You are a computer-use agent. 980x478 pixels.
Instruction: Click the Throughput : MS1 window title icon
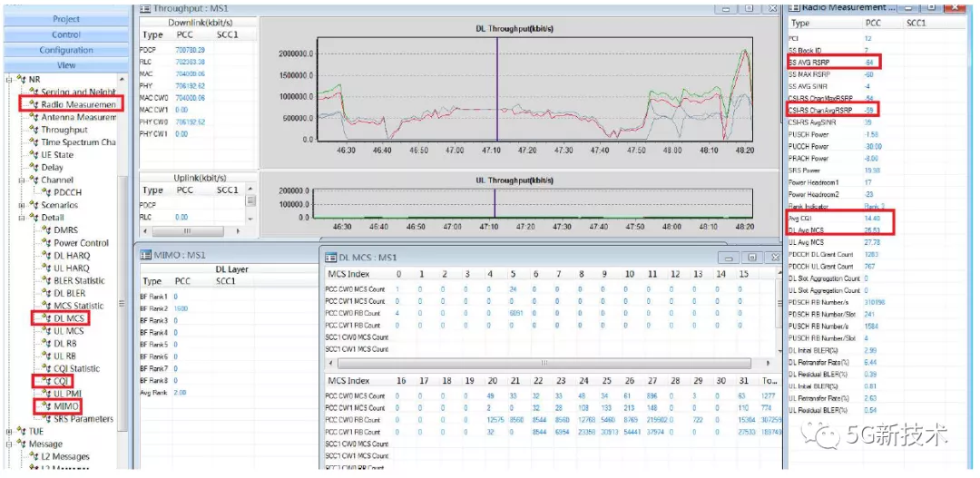[144, 8]
